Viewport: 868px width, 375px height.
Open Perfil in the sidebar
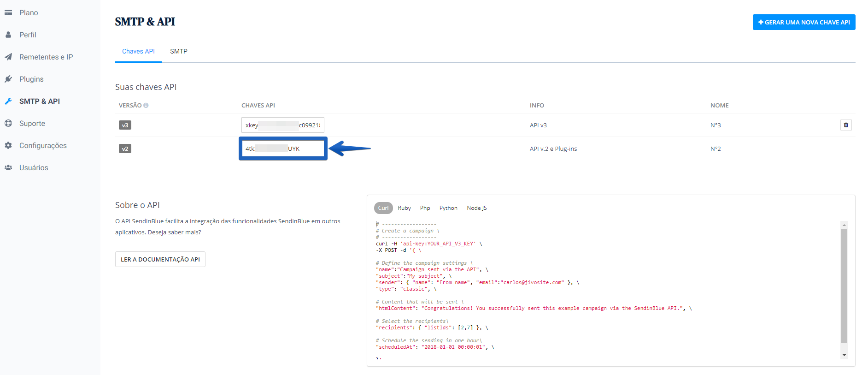coord(28,35)
